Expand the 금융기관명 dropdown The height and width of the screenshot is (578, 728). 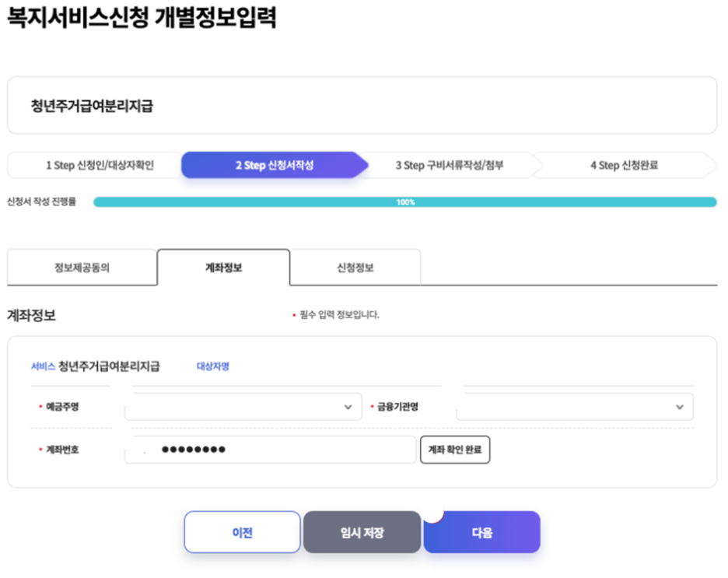(576, 406)
